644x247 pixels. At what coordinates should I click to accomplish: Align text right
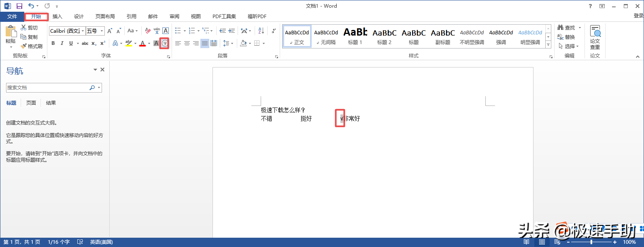click(196, 43)
